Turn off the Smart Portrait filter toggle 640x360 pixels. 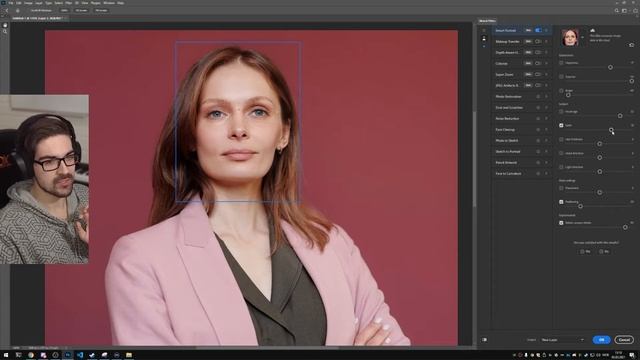click(538, 30)
